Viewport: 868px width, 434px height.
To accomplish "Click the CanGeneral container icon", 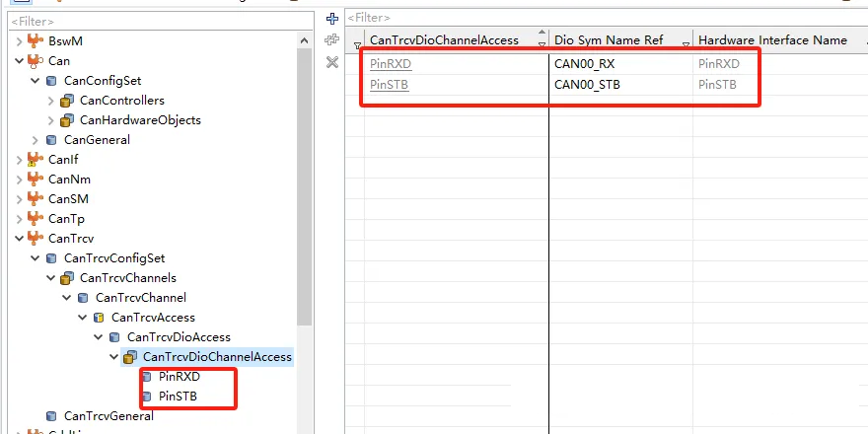I will tap(51, 140).
